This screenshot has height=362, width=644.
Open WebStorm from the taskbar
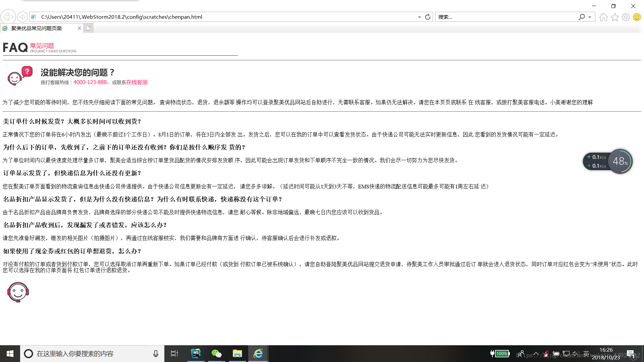pos(196,353)
